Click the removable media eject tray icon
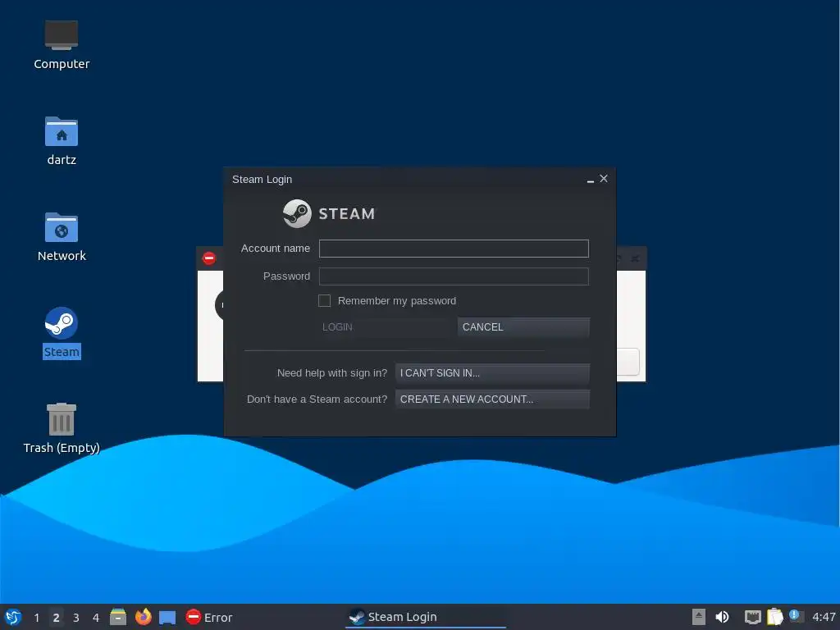 click(x=699, y=617)
